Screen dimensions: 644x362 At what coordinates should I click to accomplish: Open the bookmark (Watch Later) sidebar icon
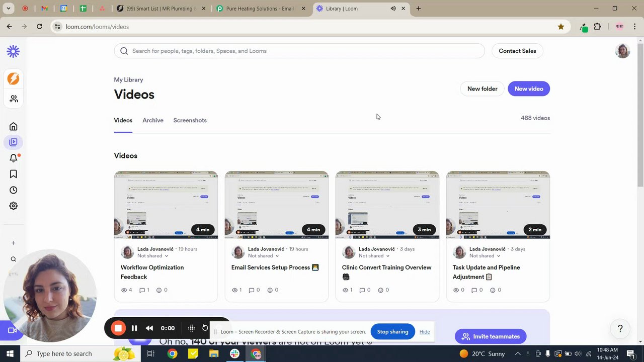(14, 174)
